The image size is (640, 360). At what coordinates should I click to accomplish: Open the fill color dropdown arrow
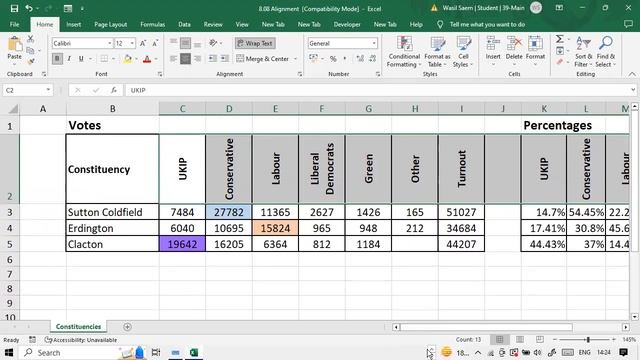136,59
